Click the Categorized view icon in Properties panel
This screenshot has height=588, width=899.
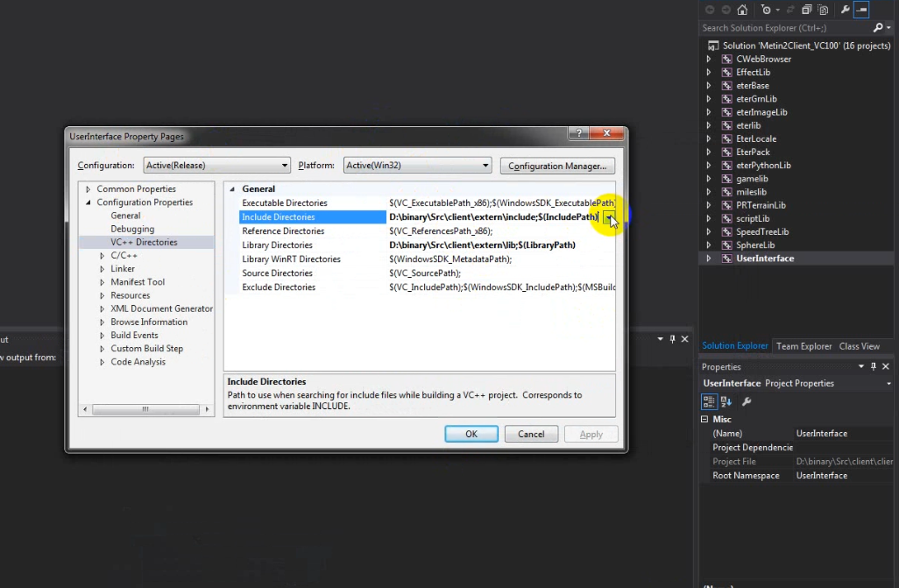coord(709,401)
